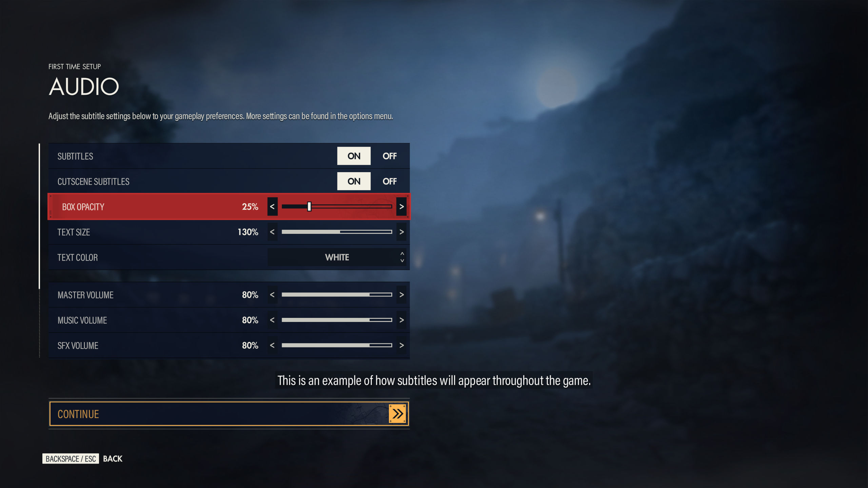Click the right arrow to increase Master Volume
Viewport: 868px width, 488px height.
pyautogui.click(x=402, y=294)
